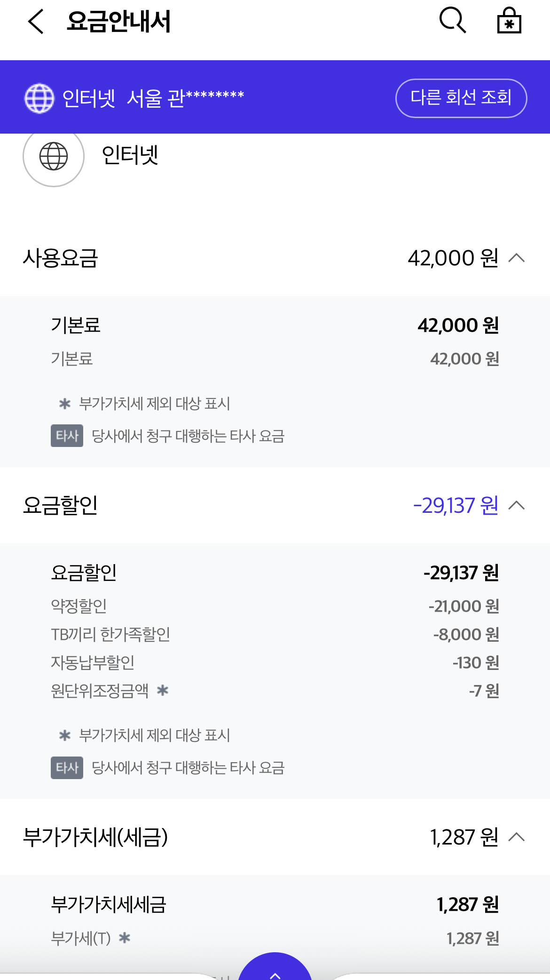Tap the 요금안내서 page title
550x980 pixels.
[x=118, y=22]
